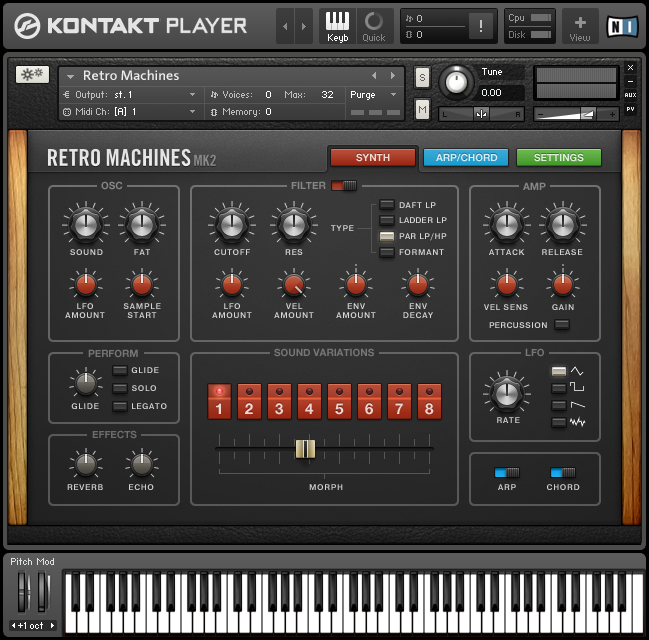Select sawtooth LFO waveform
Viewport: 649px width, 640px height.
(x=558, y=405)
